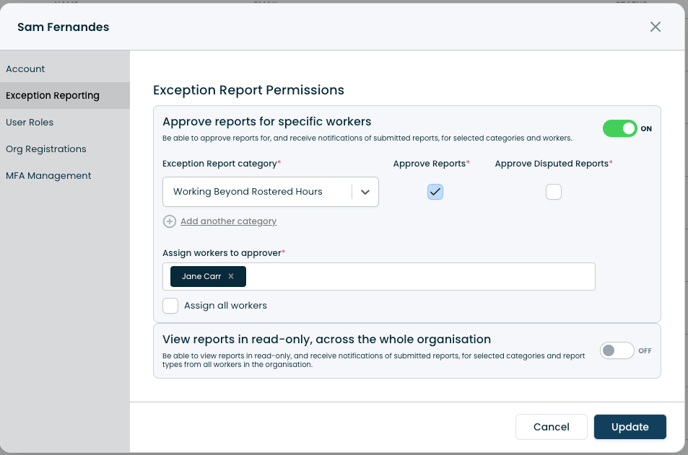Tick the Assign all workers checkbox
Viewport: 688px width, 455px height.
click(171, 306)
